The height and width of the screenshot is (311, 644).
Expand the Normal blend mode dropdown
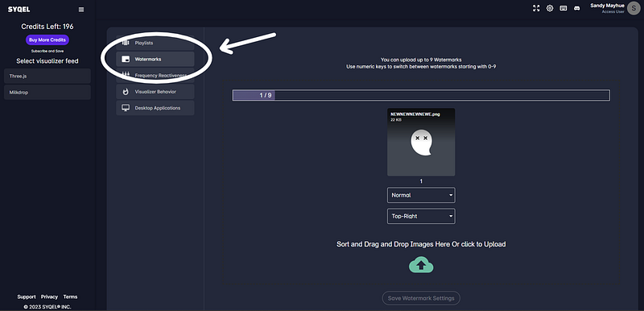tap(421, 195)
